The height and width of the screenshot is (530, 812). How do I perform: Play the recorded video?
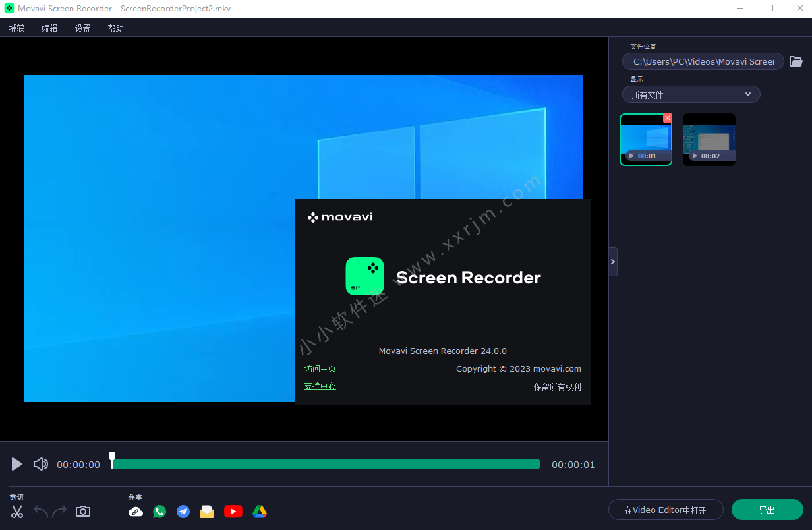pos(17,464)
